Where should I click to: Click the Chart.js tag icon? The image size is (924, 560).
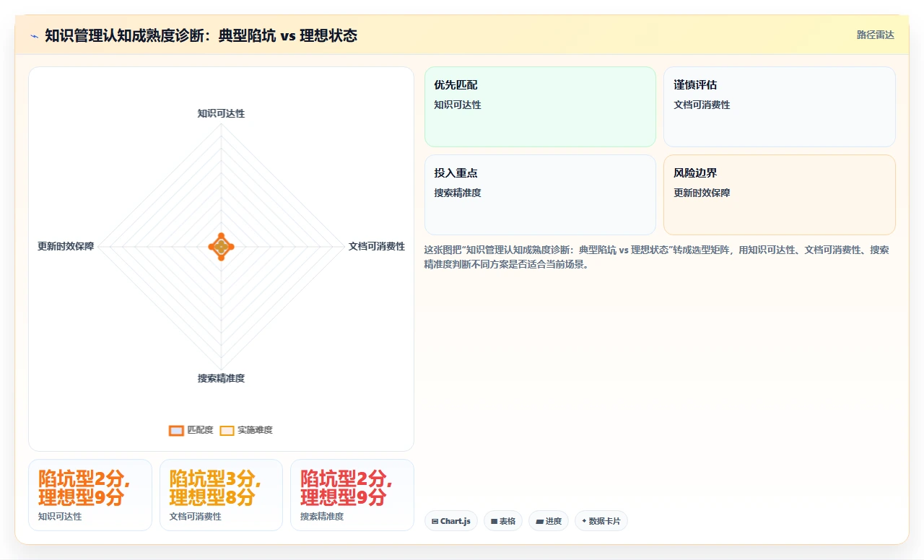coord(435,521)
